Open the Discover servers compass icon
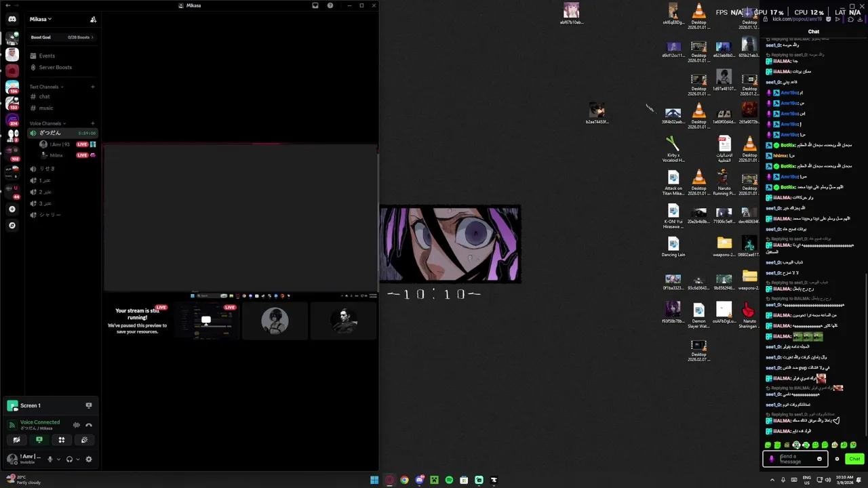 [x=12, y=226]
